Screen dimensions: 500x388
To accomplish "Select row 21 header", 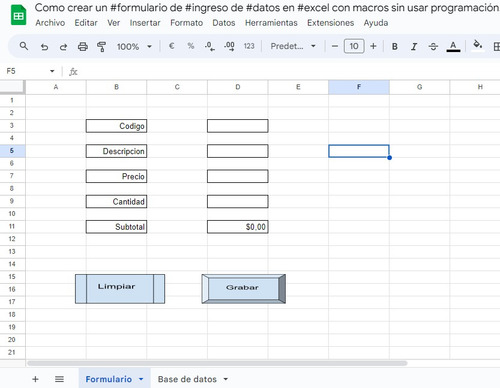I will (12, 352).
